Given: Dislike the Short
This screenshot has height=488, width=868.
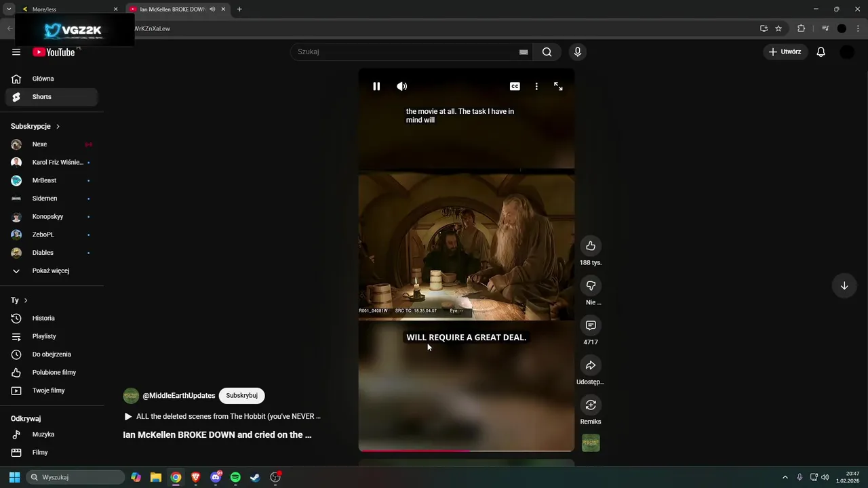Looking at the screenshot, I should pyautogui.click(x=591, y=286).
